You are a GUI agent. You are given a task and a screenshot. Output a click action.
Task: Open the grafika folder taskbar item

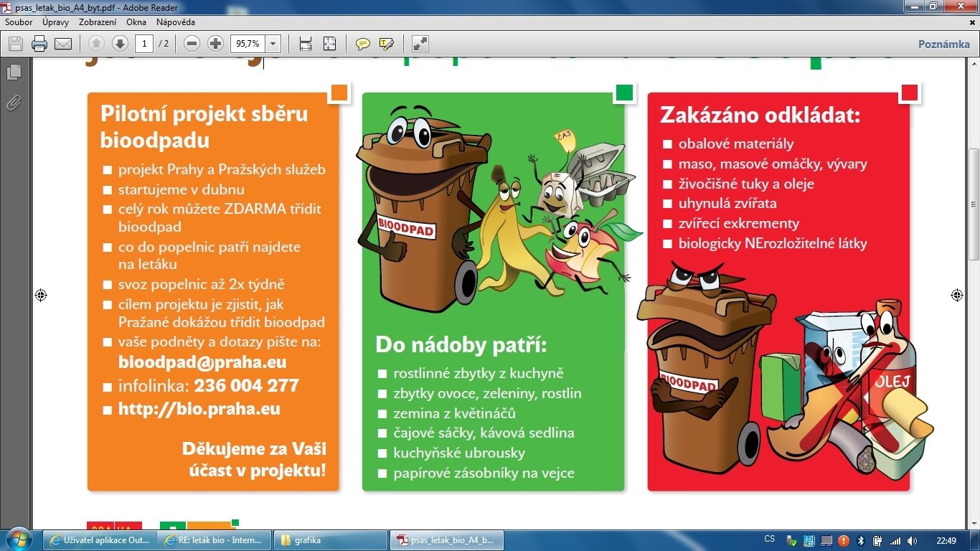(x=331, y=540)
